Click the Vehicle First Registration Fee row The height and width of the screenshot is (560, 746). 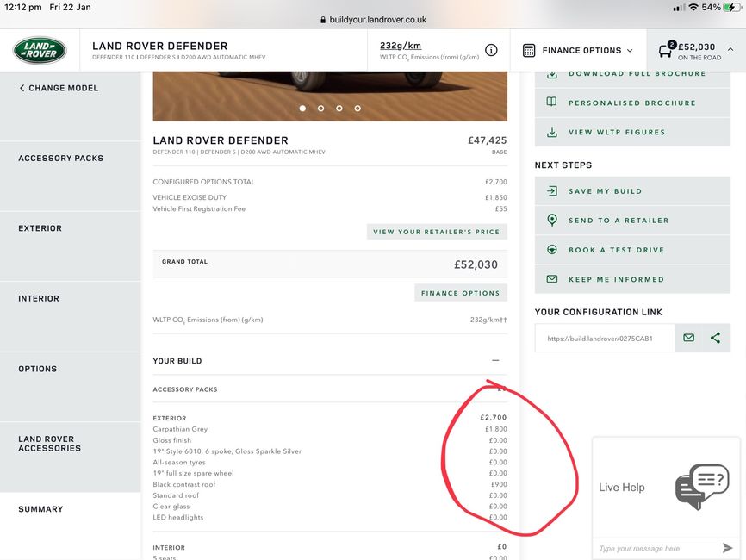[x=330, y=208]
